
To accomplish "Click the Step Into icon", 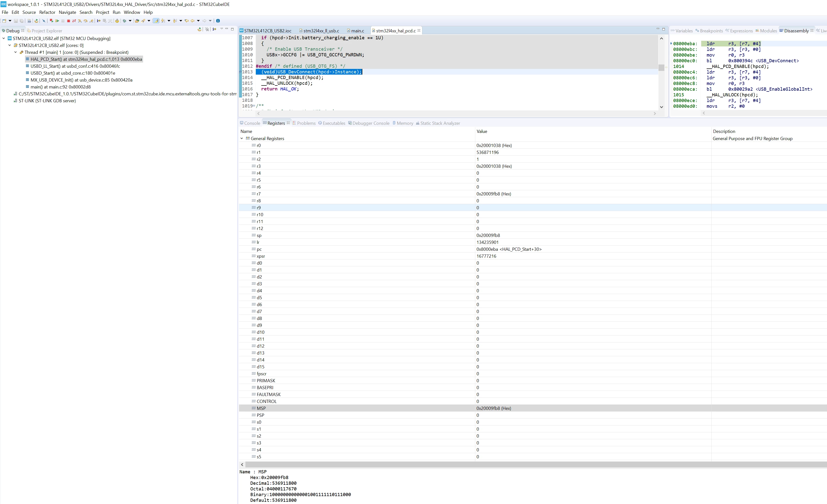I will click(80, 21).
